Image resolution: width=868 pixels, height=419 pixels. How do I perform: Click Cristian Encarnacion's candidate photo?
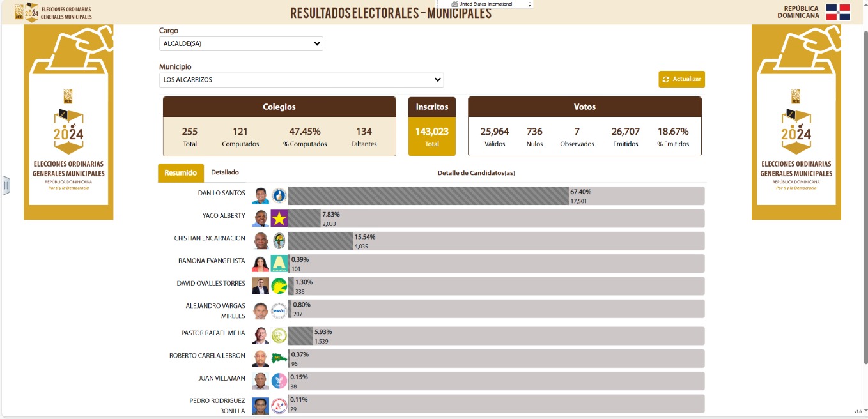point(261,241)
